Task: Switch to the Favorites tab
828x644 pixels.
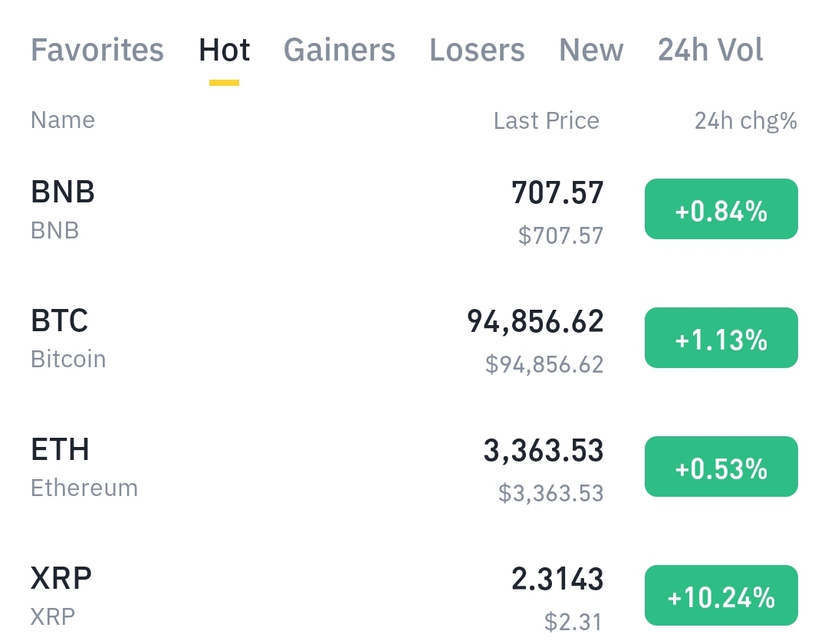Action: point(97,51)
